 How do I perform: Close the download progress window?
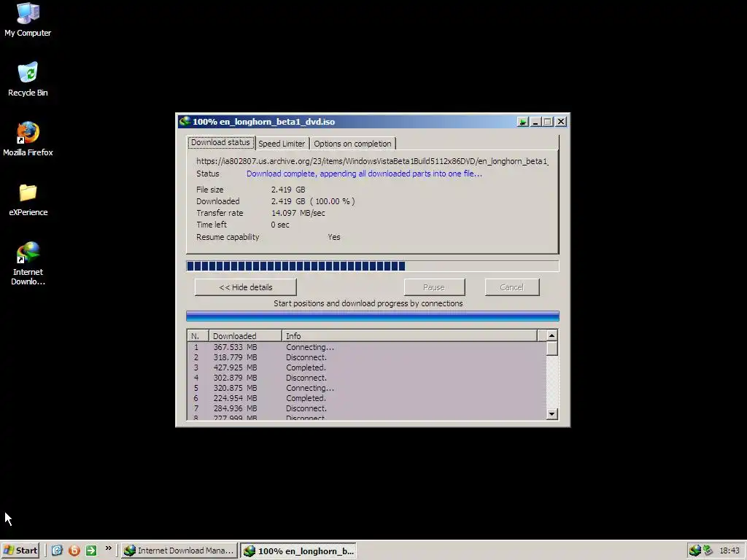[x=561, y=122]
